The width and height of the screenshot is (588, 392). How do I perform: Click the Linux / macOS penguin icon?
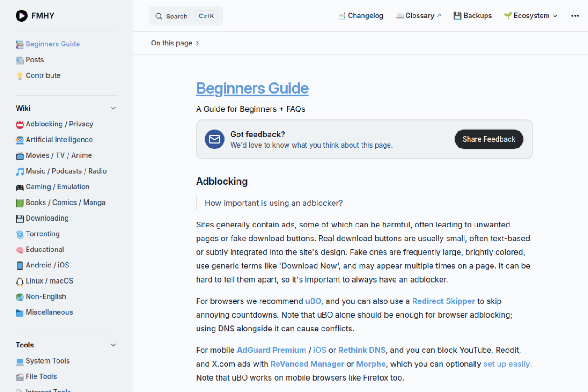[20, 281]
